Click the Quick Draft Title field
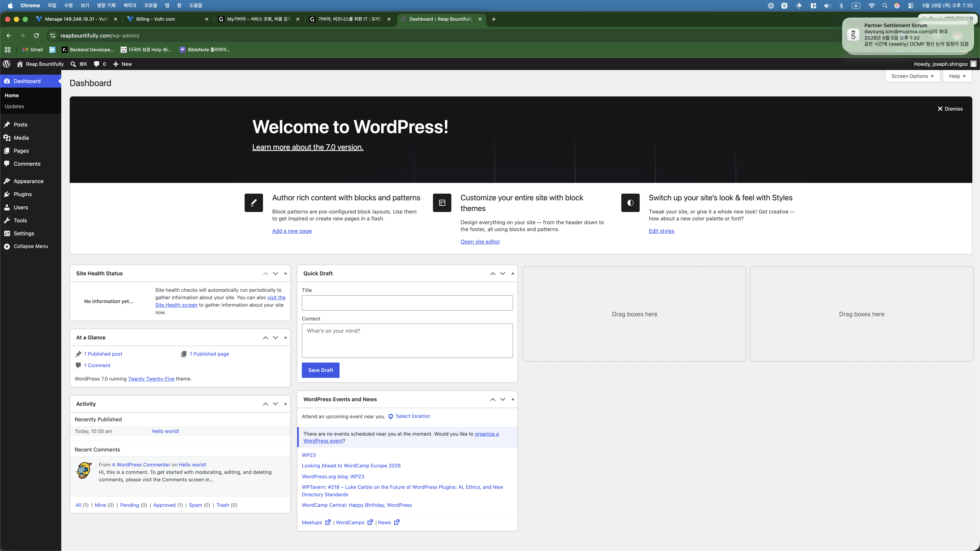This screenshot has width=980, height=551. 407,303
